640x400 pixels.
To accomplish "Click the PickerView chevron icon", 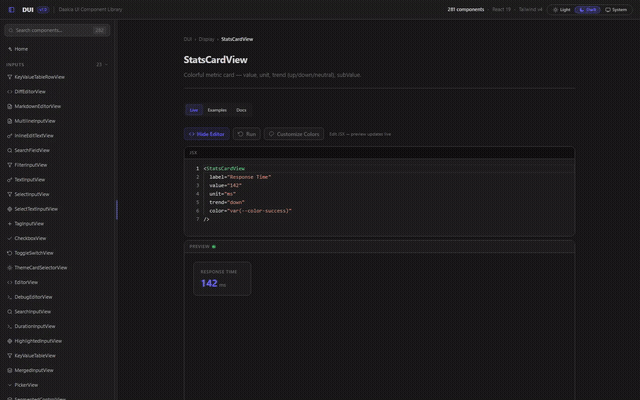I will 10,386.
